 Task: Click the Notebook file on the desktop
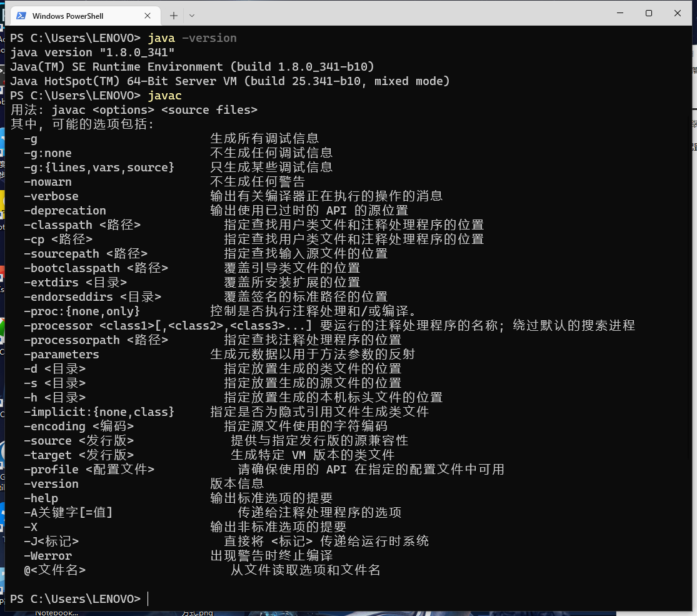click(x=55, y=611)
